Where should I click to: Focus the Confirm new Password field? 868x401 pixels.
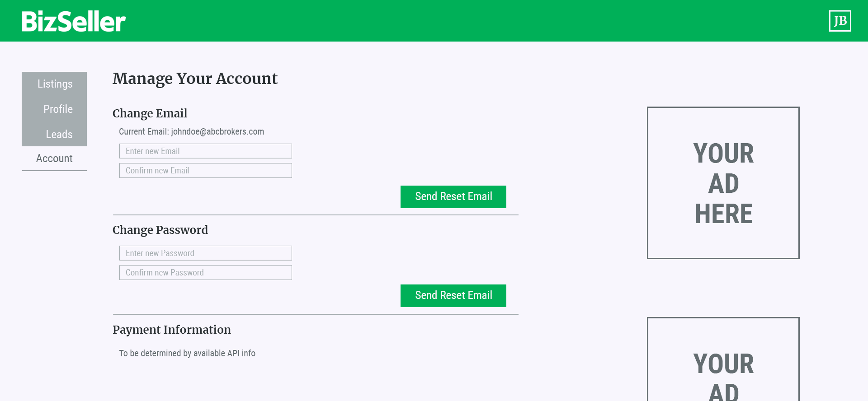[x=206, y=272]
